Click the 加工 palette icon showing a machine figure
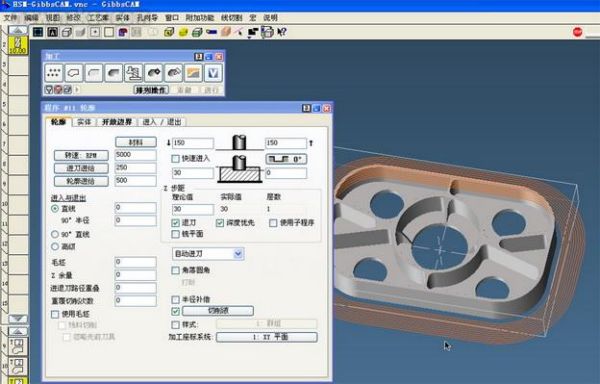Image resolution: width=600 pixels, height=384 pixels. [134, 73]
